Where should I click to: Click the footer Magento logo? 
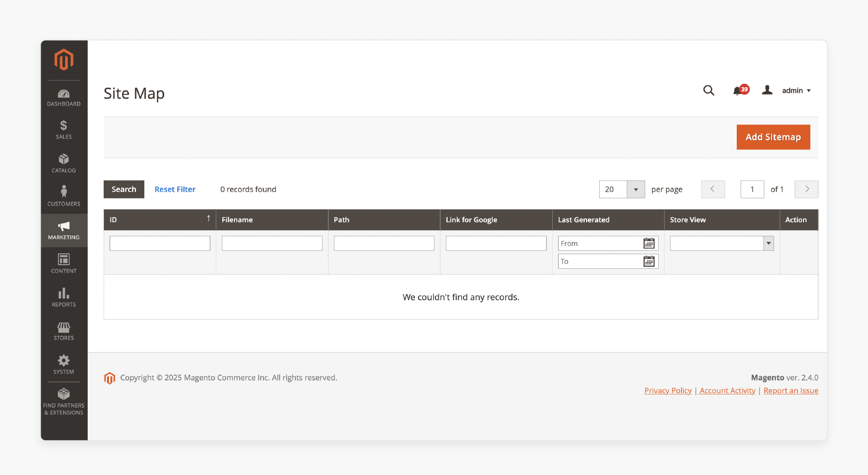pos(109,378)
